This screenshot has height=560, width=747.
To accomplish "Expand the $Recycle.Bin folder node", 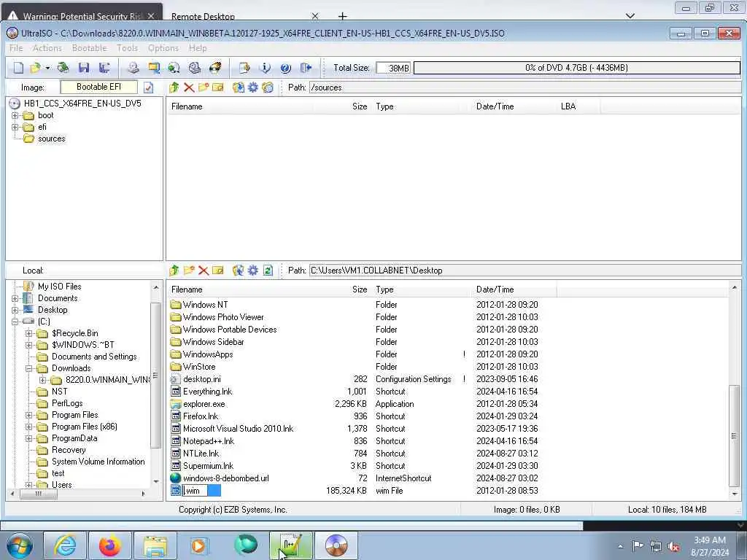I will [x=28, y=333].
